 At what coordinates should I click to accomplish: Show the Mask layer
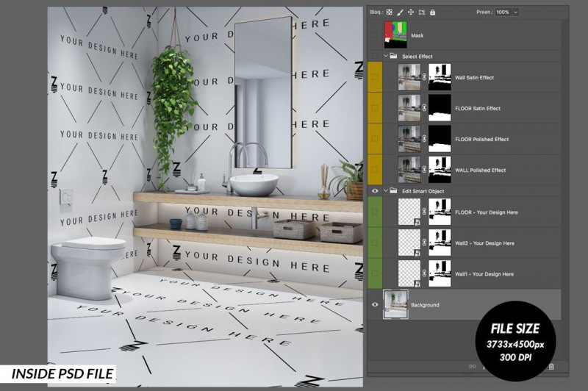[375, 35]
